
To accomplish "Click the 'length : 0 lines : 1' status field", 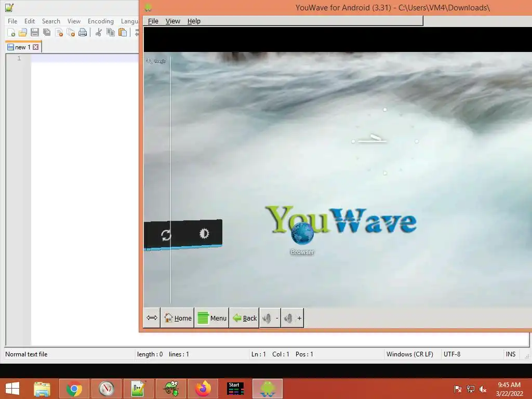I will (163, 354).
